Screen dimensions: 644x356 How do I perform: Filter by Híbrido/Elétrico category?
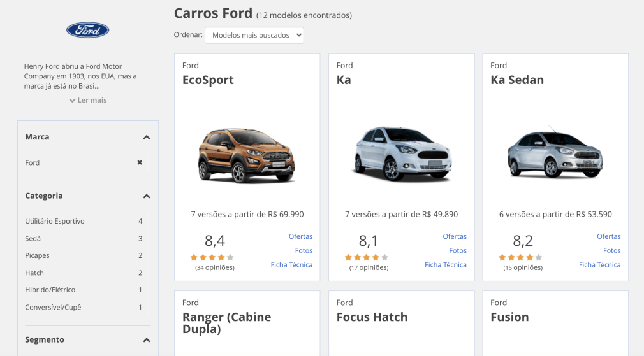coord(84,290)
